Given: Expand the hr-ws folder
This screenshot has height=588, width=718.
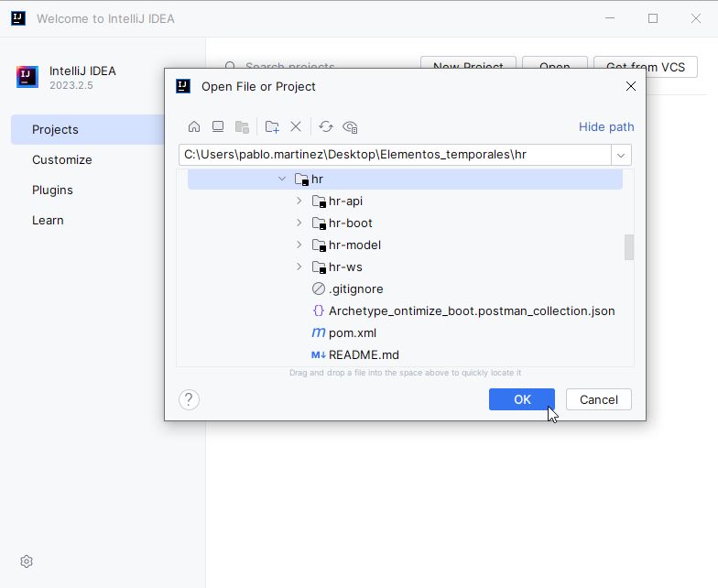Looking at the screenshot, I should tap(299, 267).
